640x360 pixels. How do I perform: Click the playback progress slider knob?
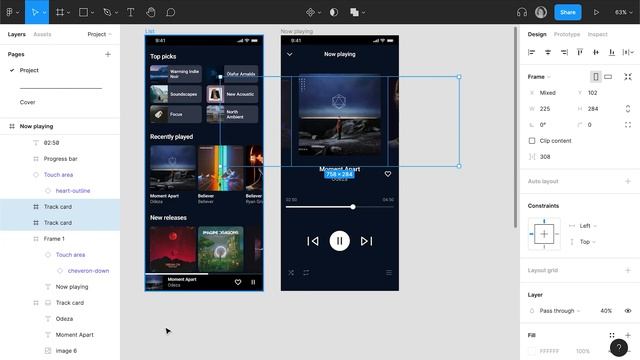click(x=353, y=207)
